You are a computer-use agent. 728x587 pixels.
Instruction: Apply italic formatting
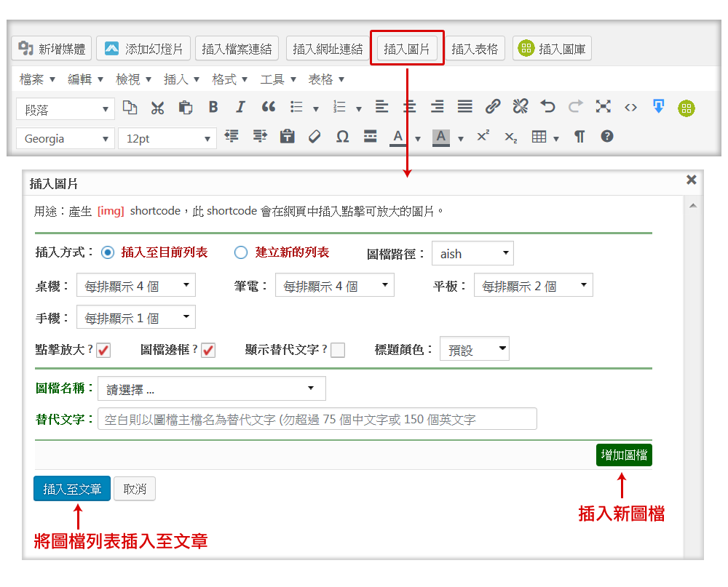[x=240, y=107]
